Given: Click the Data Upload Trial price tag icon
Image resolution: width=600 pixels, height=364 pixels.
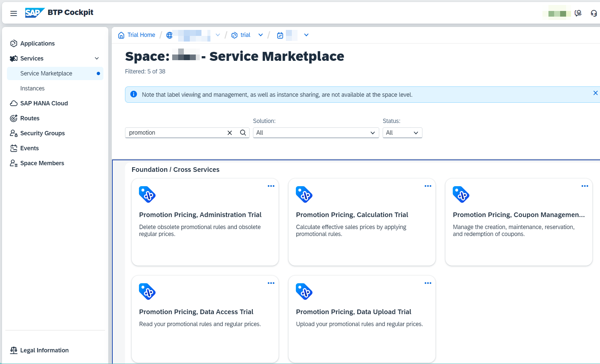Looking at the screenshot, I should point(304,292).
